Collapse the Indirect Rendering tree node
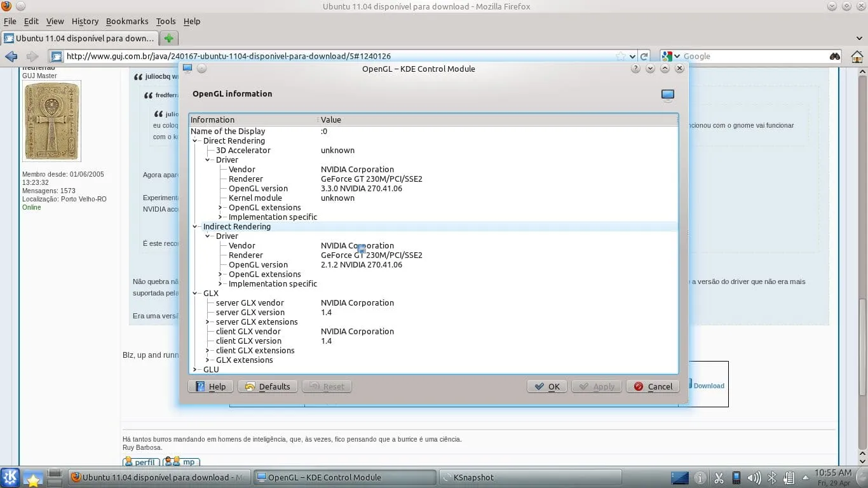Viewport: 868px width, 488px height. pos(195,227)
